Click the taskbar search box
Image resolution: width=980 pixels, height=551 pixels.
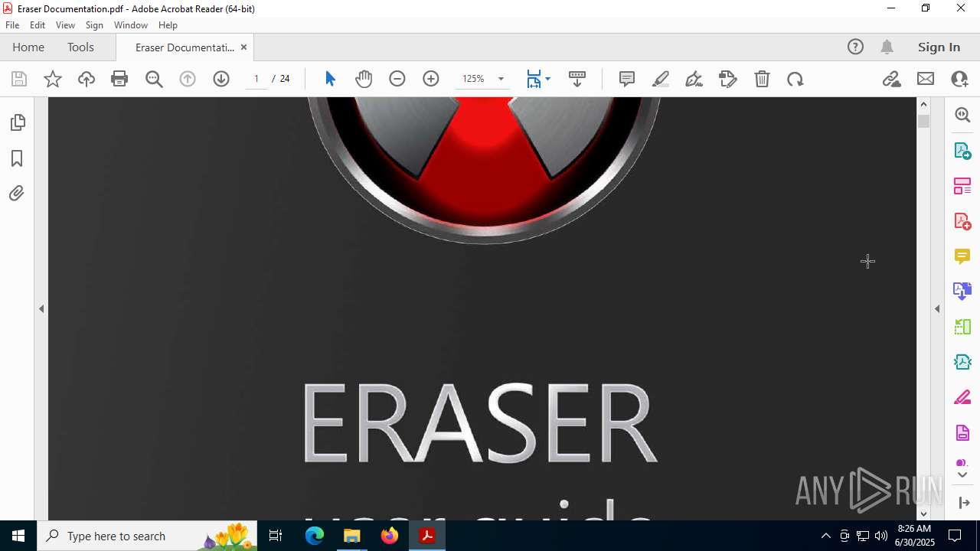147,536
